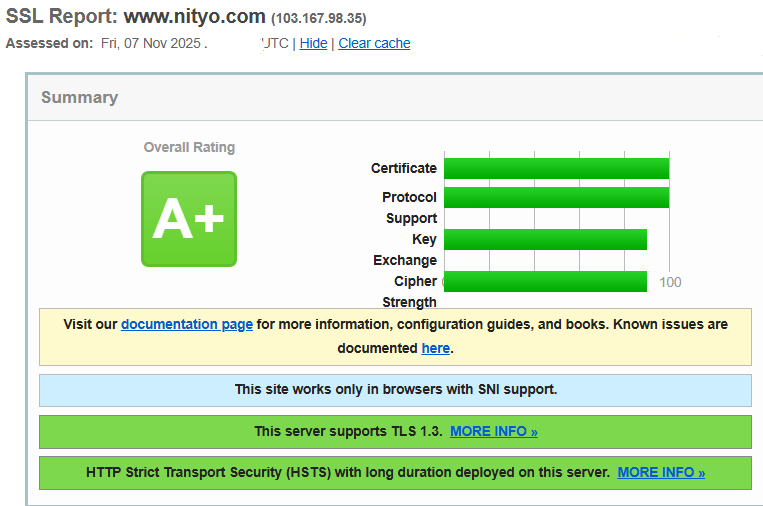Click the 100 axis label on the chart
Viewport: 763px width, 506px height.
tap(670, 282)
